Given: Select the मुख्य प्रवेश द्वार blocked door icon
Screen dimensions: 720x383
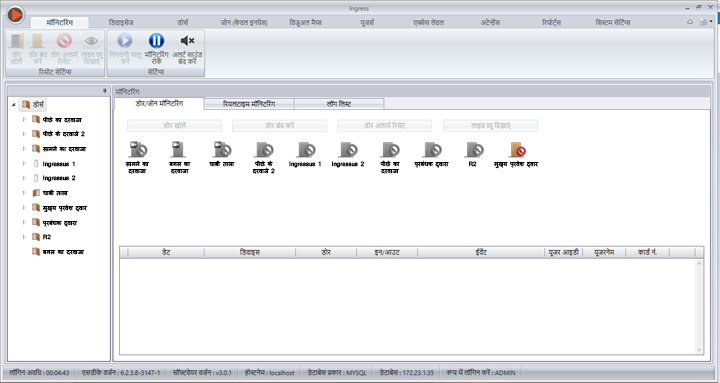Looking at the screenshot, I should coord(517,150).
